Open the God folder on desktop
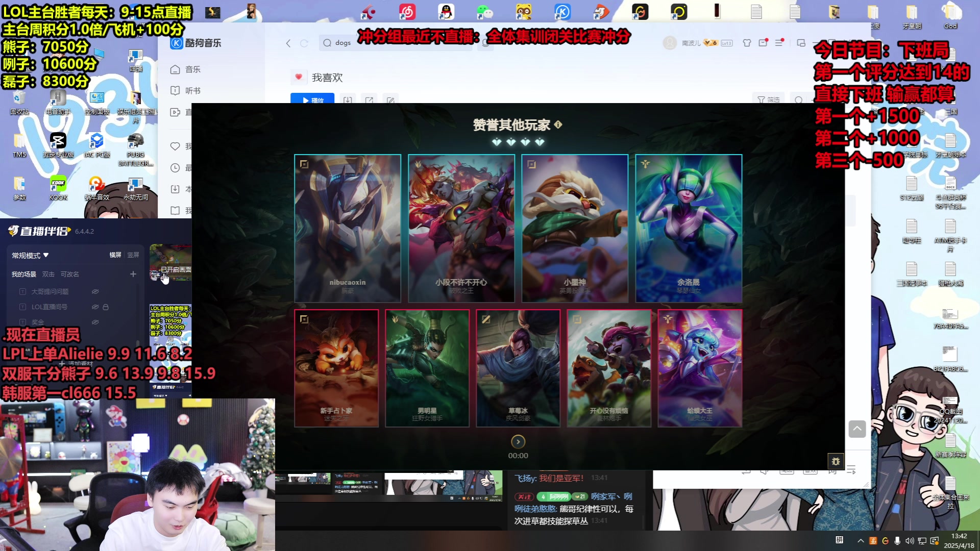Image resolution: width=980 pixels, height=551 pixels. click(x=950, y=16)
